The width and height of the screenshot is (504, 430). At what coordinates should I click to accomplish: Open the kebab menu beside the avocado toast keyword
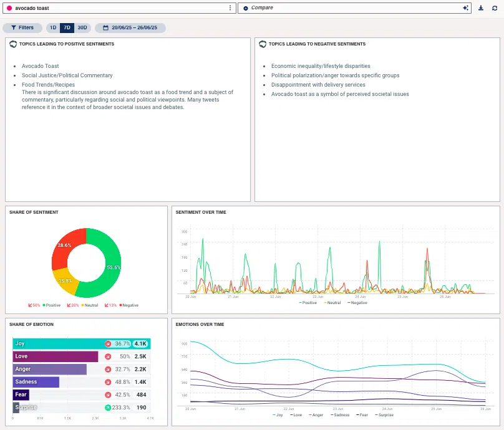[x=230, y=7]
